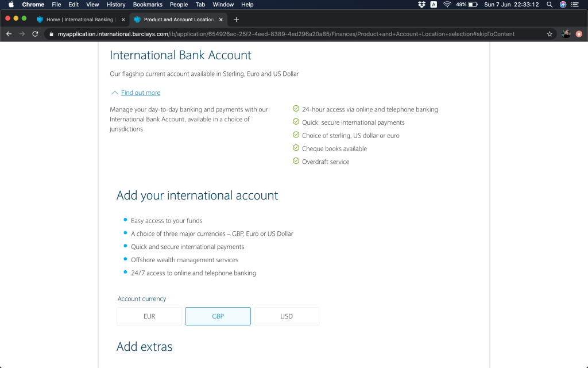Open Spotlight search in menu bar
The image size is (588, 368).
coord(550,5)
